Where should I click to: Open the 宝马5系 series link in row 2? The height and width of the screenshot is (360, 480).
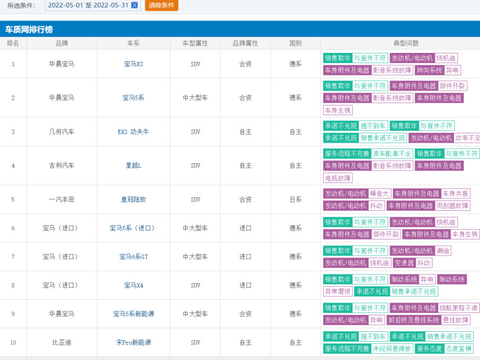(133, 98)
